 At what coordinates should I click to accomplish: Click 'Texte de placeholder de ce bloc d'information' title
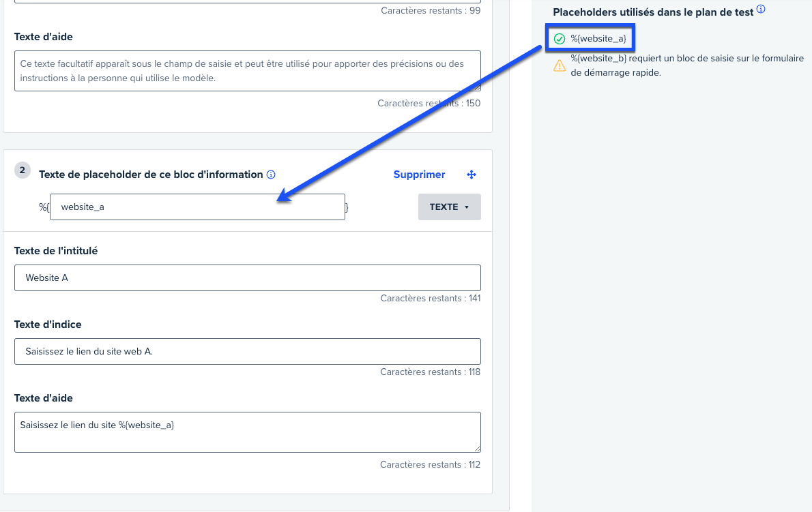coord(151,175)
